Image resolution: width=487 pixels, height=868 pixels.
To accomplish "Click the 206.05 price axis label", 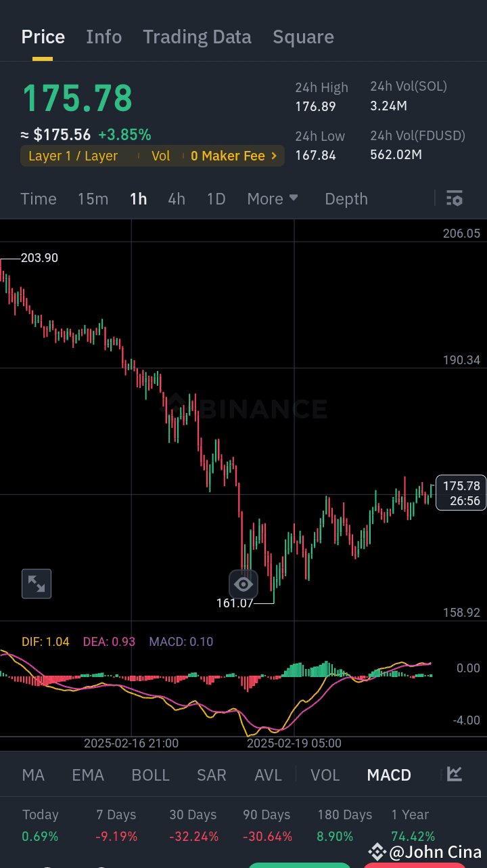I will 461,234.
